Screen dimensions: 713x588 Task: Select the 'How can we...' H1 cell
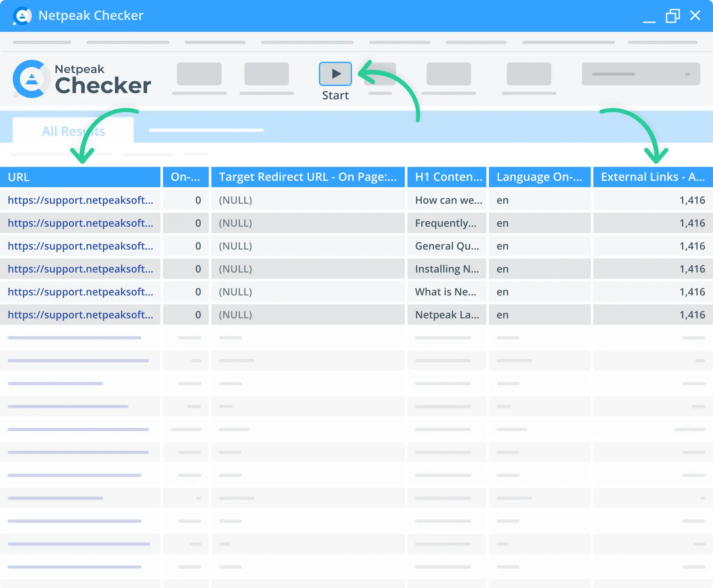447,200
